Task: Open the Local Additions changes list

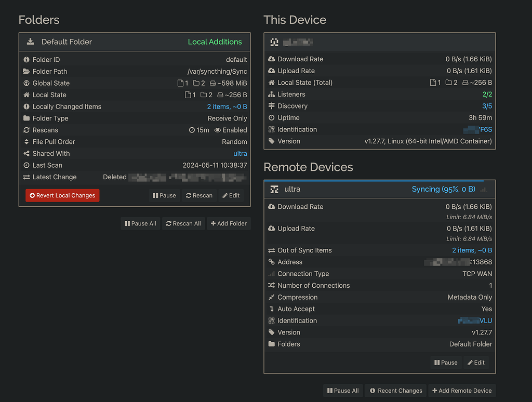Action: coord(215,42)
